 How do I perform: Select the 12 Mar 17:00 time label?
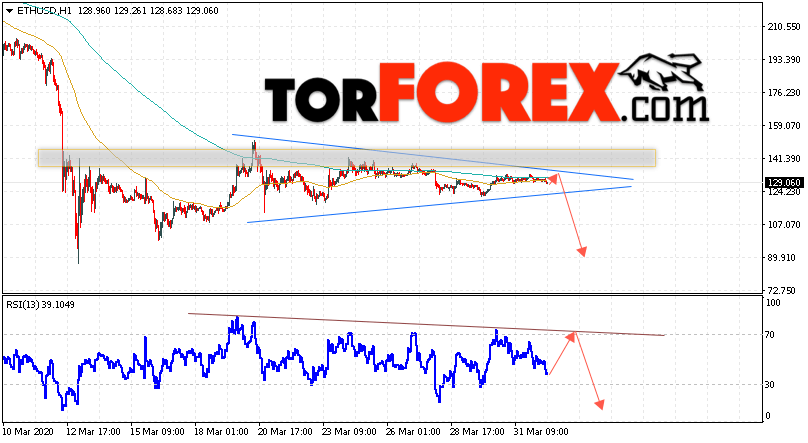(93, 432)
